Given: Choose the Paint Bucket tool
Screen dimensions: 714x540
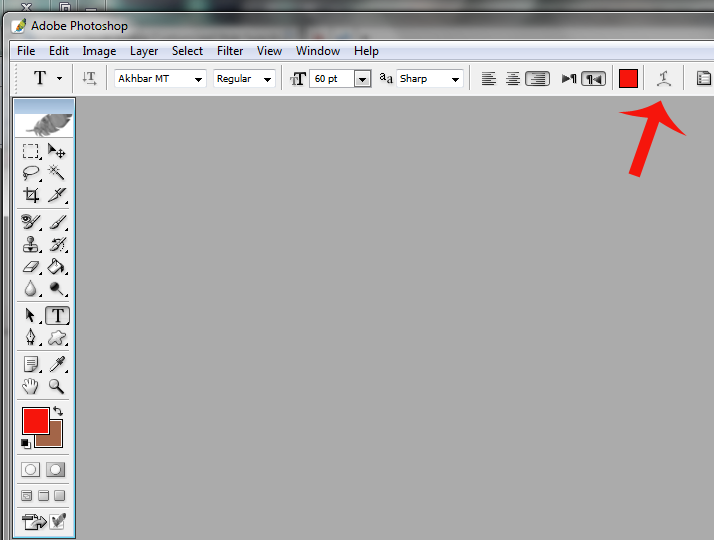Looking at the screenshot, I should 57,267.
